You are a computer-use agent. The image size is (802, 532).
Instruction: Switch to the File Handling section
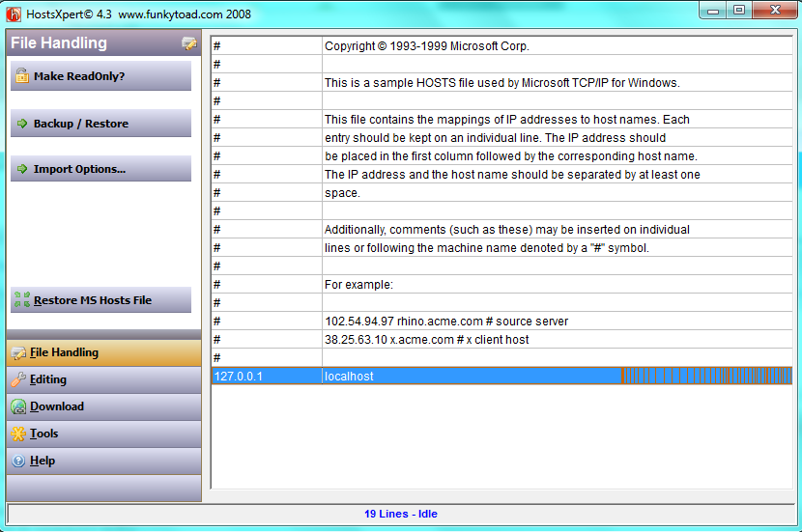point(103,352)
